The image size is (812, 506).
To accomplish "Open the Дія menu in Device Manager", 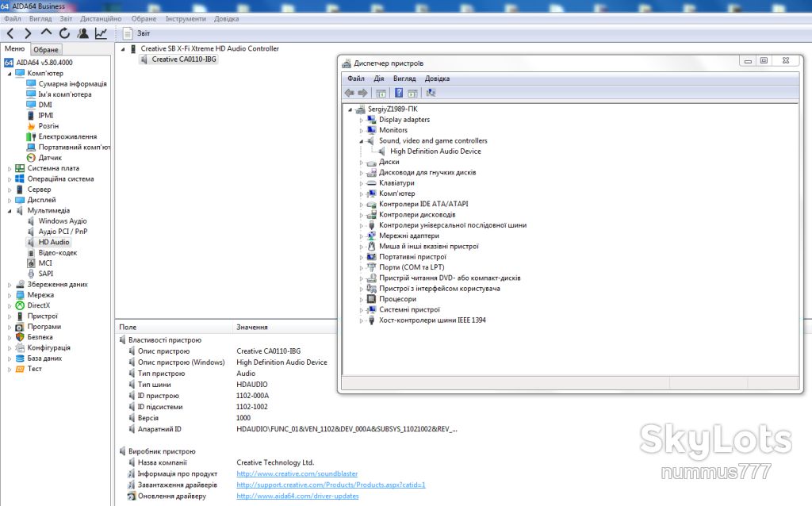I will point(379,79).
